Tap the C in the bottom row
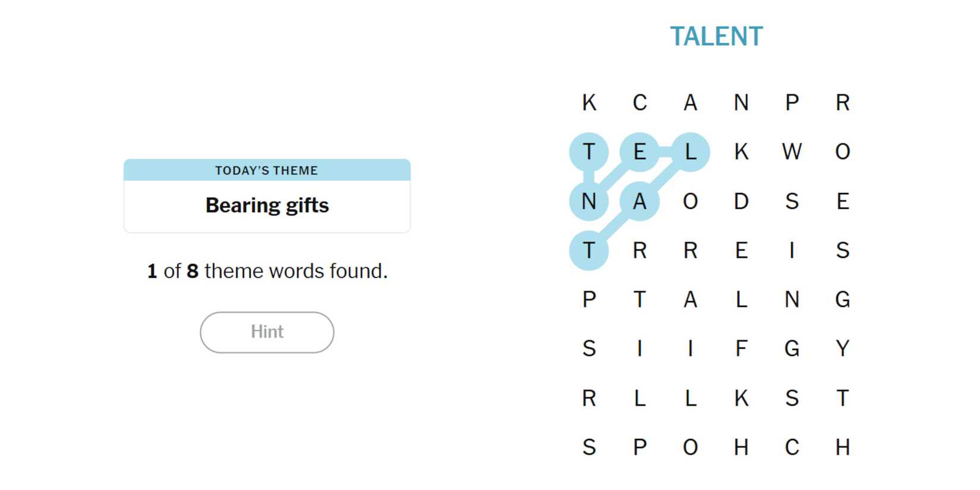Screen dimensions: 980x490 (x=792, y=447)
